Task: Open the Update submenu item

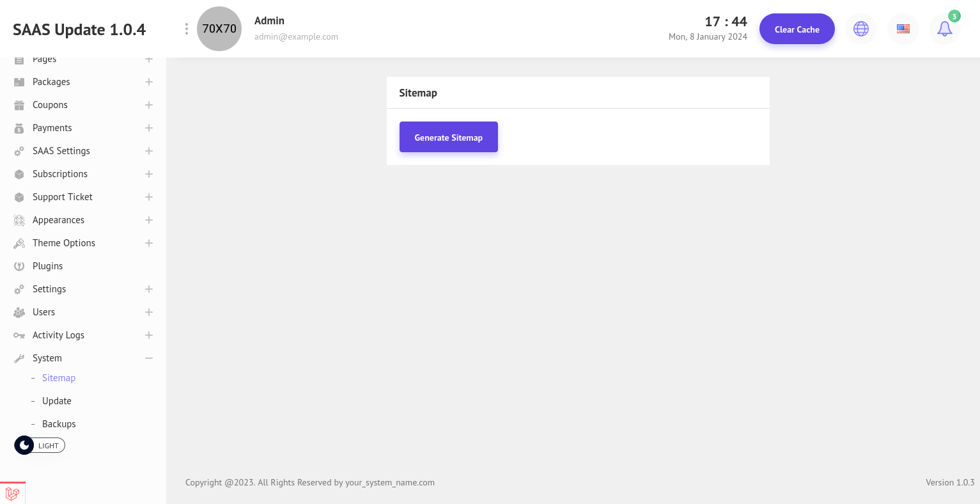Action: [x=57, y=401]
